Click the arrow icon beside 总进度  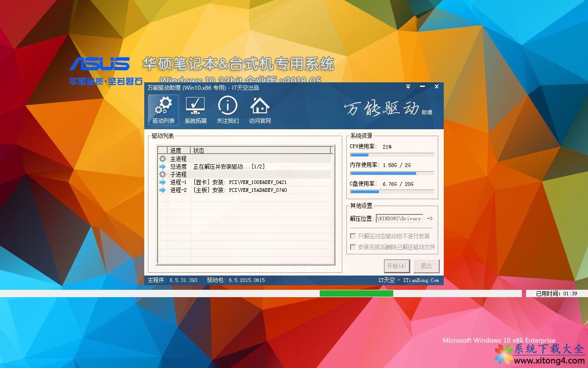tap(163, 167)
